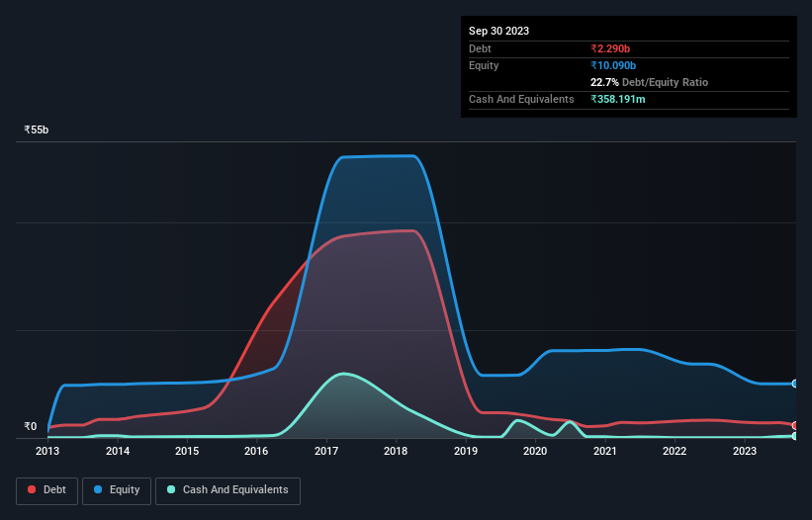Viewport: 812px width, 520px height.
Task: Select the 2019 x-axis label
Action: click(x=466, y=451)
